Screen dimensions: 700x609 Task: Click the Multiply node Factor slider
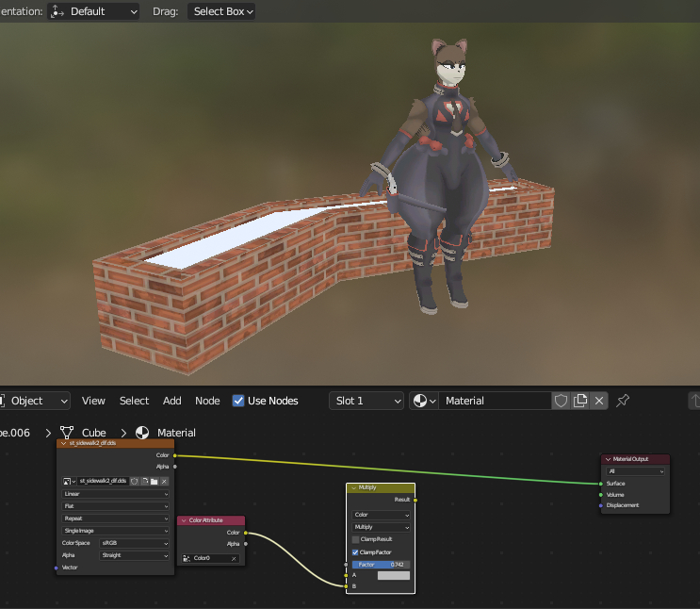(x=381, y=564)
